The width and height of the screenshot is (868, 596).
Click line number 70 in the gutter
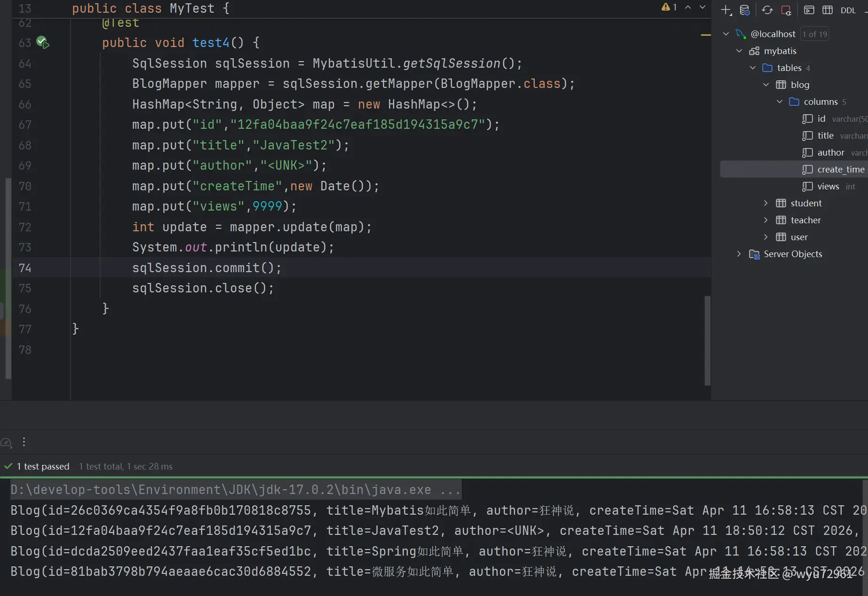pos(25,186)
